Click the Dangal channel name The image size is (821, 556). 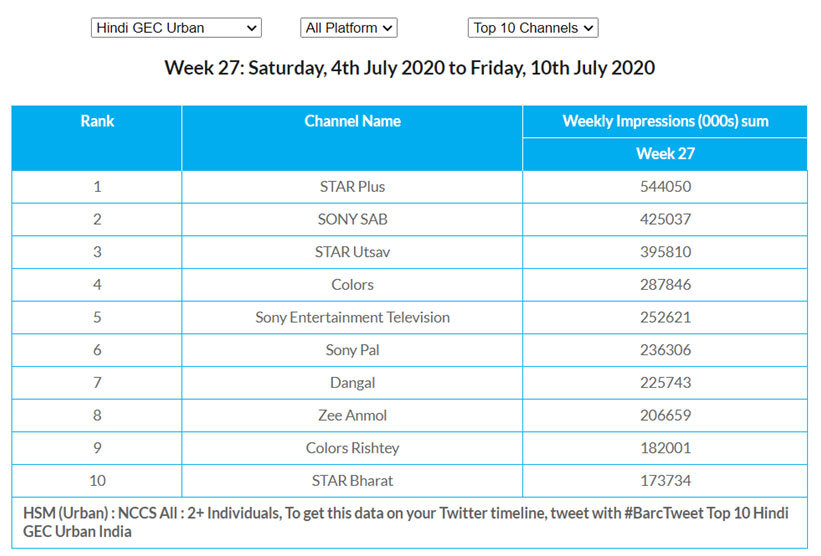(x=352, y=383)
